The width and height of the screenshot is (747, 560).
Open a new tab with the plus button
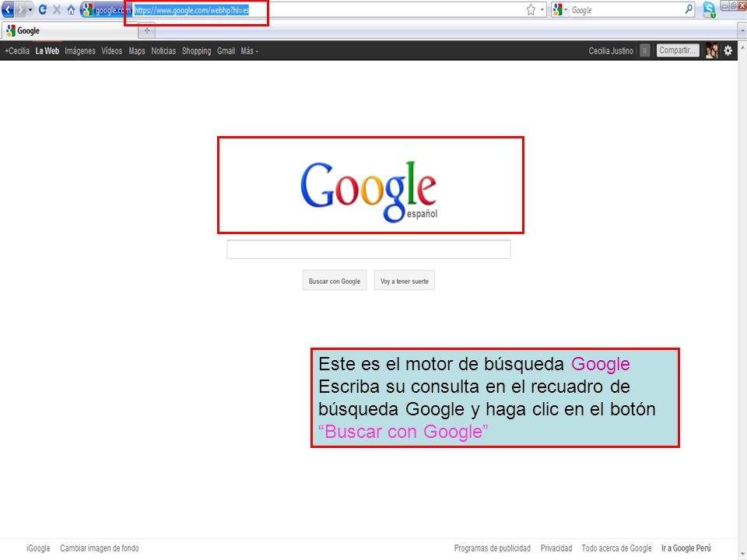pos(147,31)
